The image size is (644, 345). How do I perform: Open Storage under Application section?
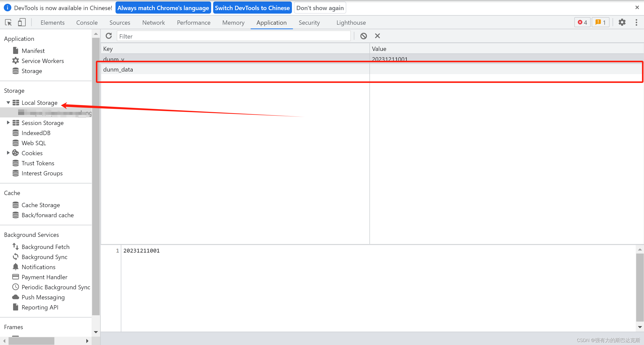click(32, 71)
